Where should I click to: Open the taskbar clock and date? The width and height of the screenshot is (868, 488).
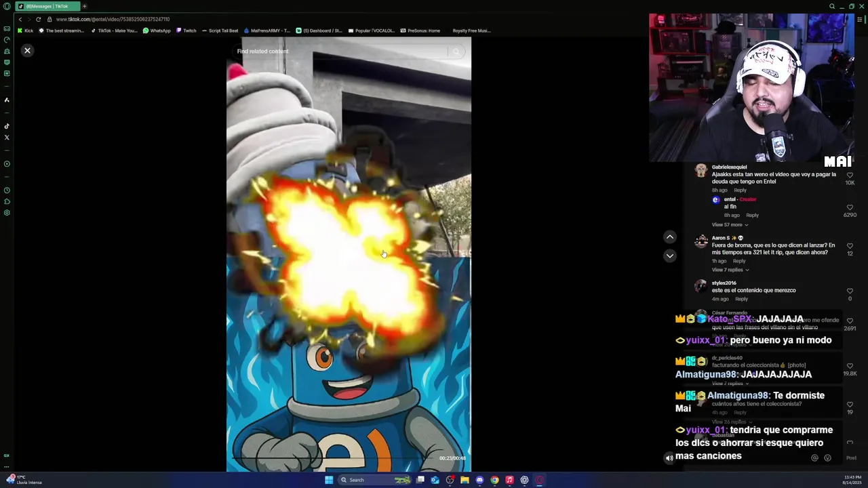(x=852, y=480)
